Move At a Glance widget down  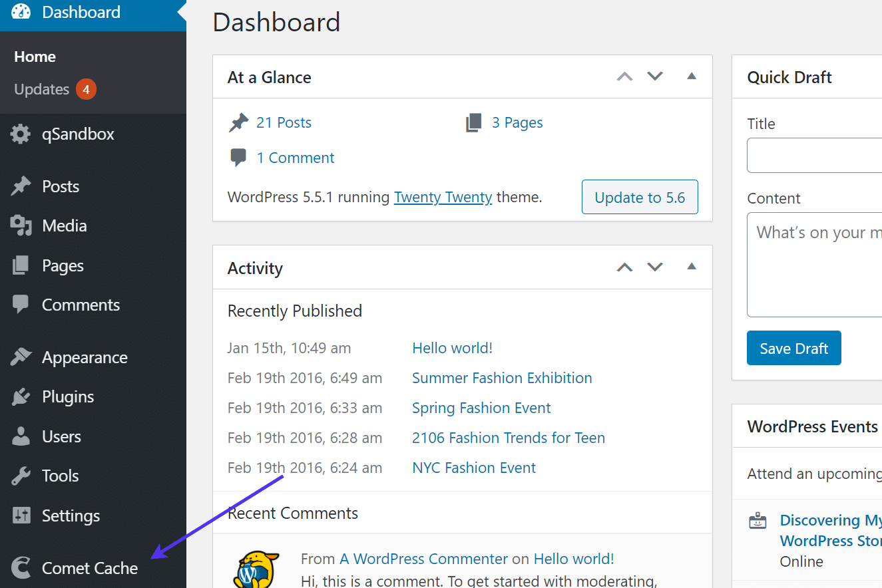point(655,76)
